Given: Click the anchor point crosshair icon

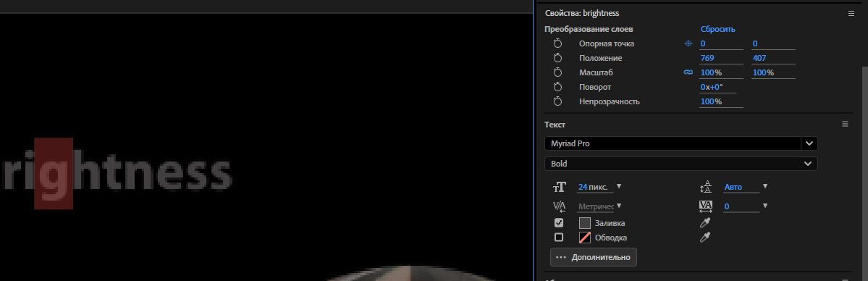Looking at the screenshot, I should point(688,43).
